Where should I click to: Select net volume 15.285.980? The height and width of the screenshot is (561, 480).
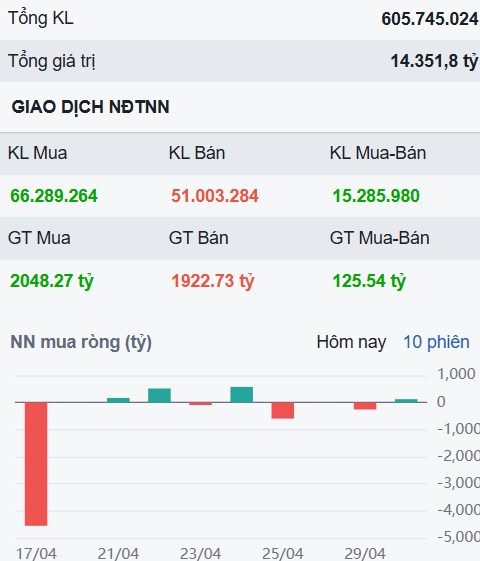(376, 196)
